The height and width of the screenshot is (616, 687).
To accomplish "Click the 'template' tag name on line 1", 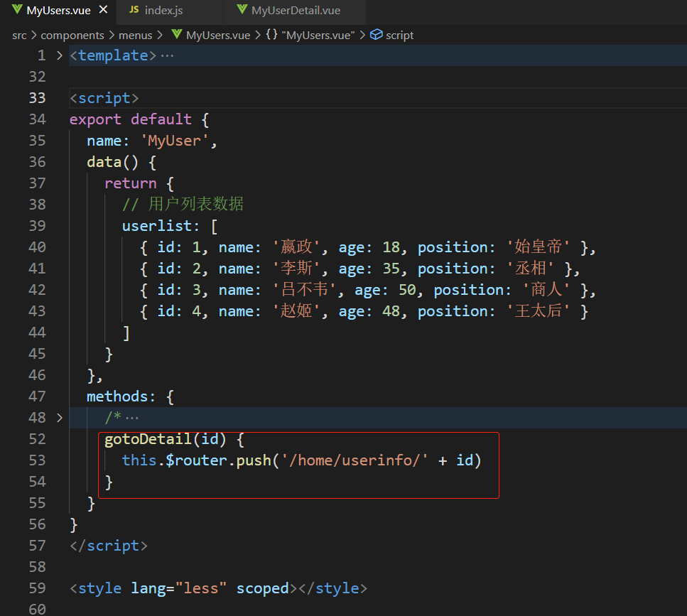I will pos(113,55).
